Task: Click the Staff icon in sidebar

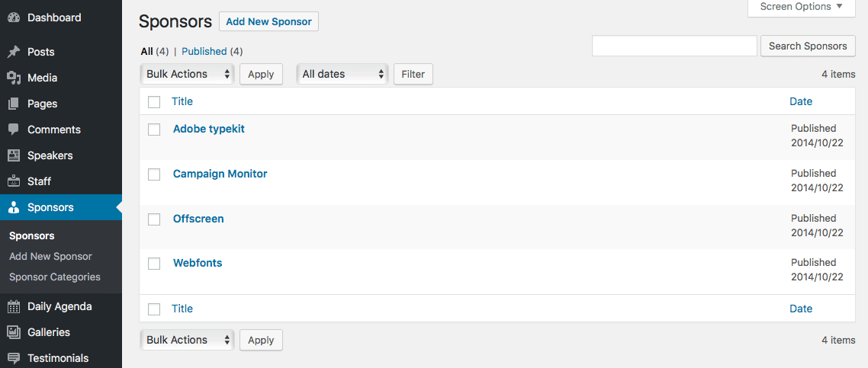Action: 14,181
